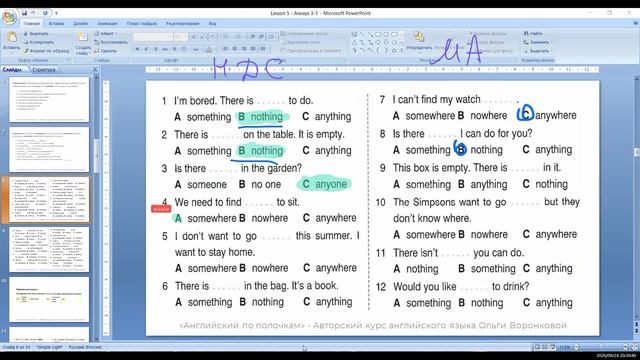Toggle italic formatting
Image resolution: width=640 pixels, height=360 pixels.
(146, 49)
